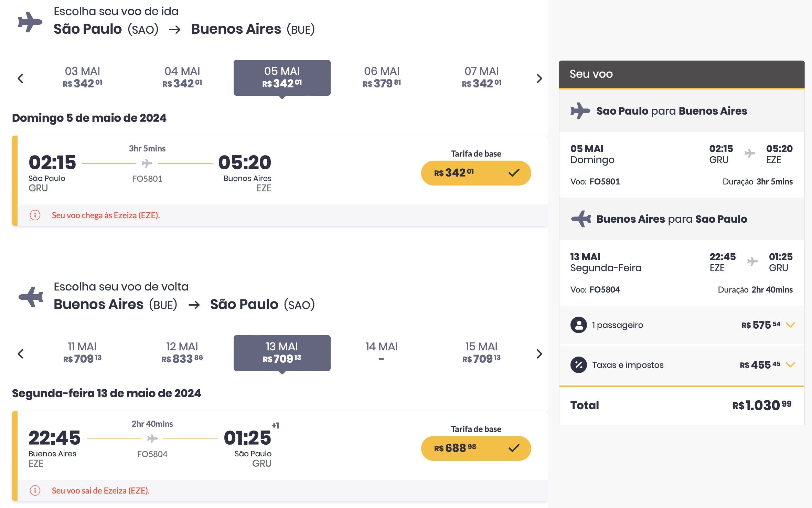
Task: Toggle the R$ 688,98 base fare selection
Action: [x=476, y=448]
